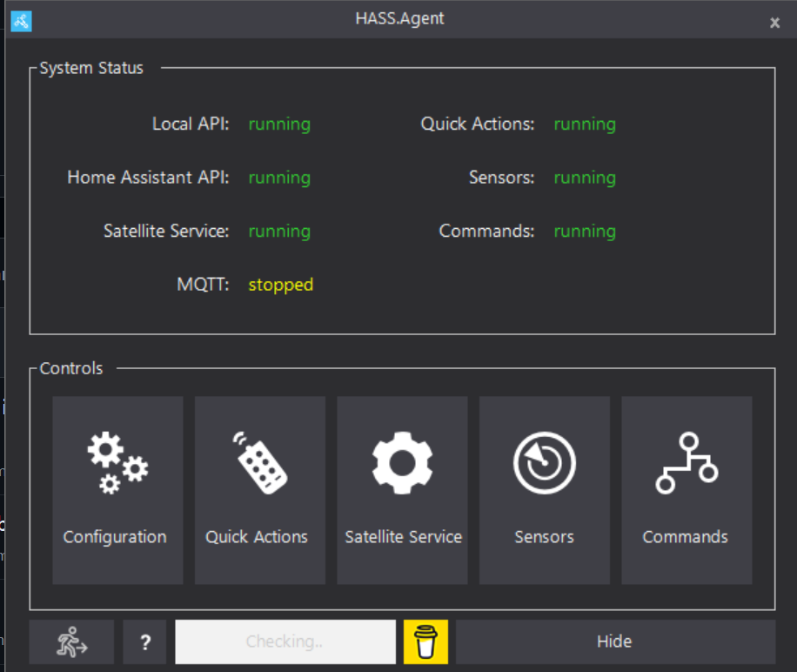
Task: Click the MQTT stopped status
Action: click(x=280, y=285)
